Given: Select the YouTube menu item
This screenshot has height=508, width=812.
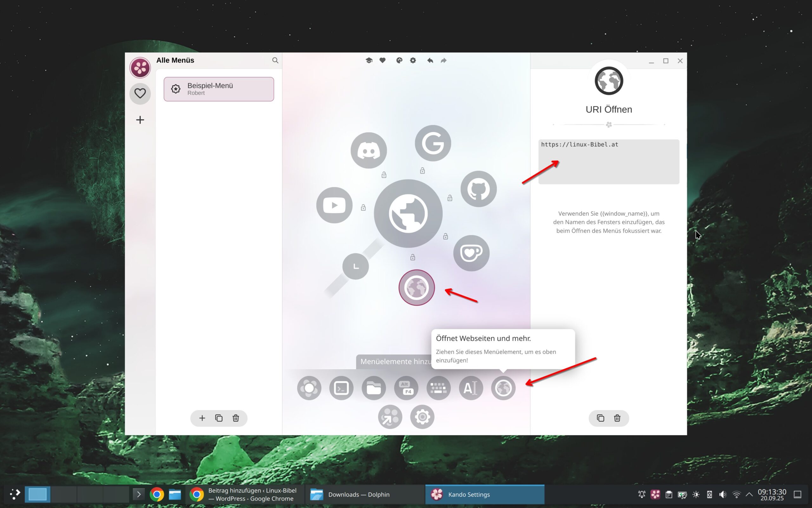Looking at the screenshot, I should [334, 205].
